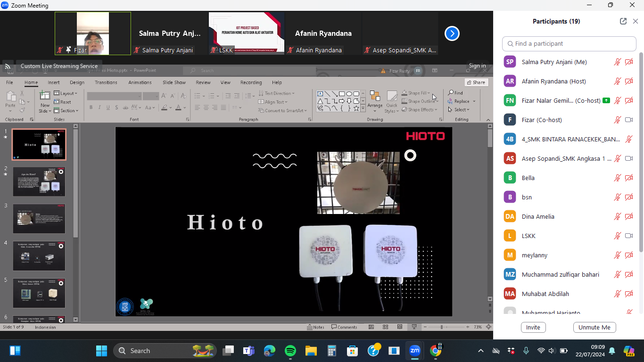Image resolution: width=644 pixels, height=362 pixels.
Task: Click the screen-share indicator next to Fizar Nalar Gemil
Action: coord(606,100)
